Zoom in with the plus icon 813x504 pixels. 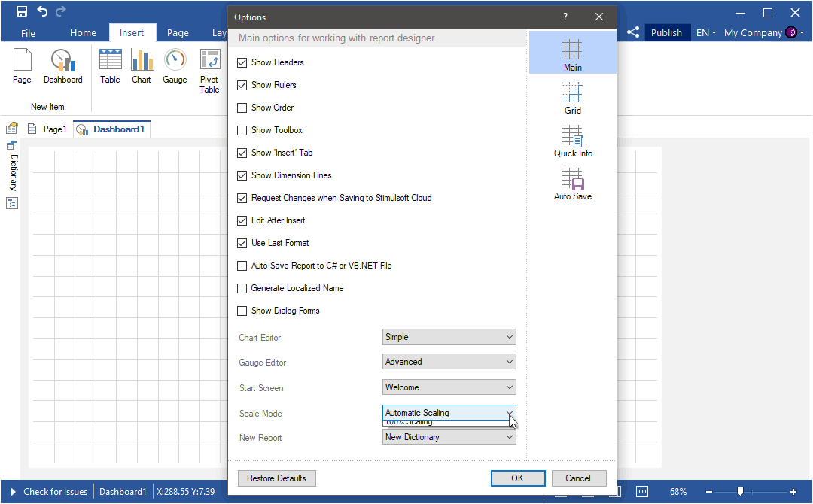point(793,491)
